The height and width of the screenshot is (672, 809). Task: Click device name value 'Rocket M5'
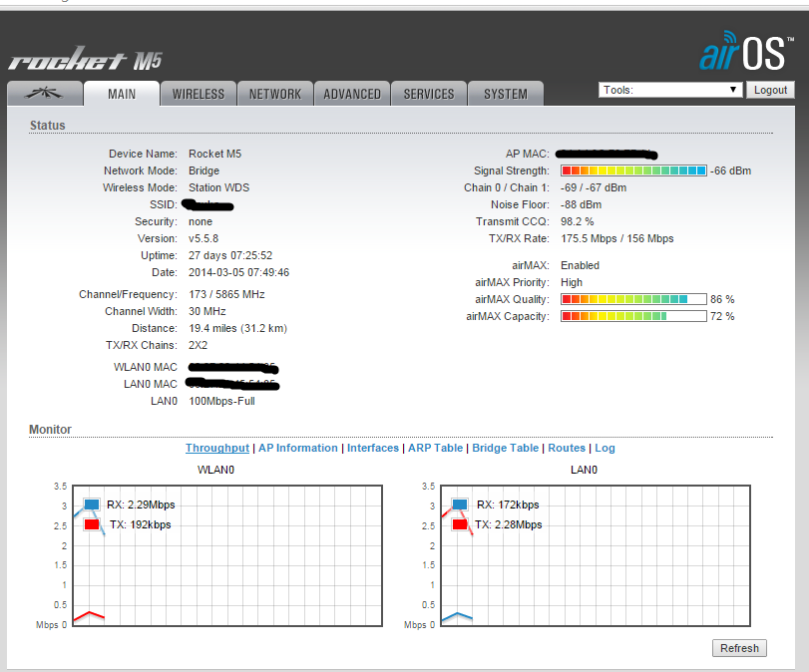click(x=214, y=154)
